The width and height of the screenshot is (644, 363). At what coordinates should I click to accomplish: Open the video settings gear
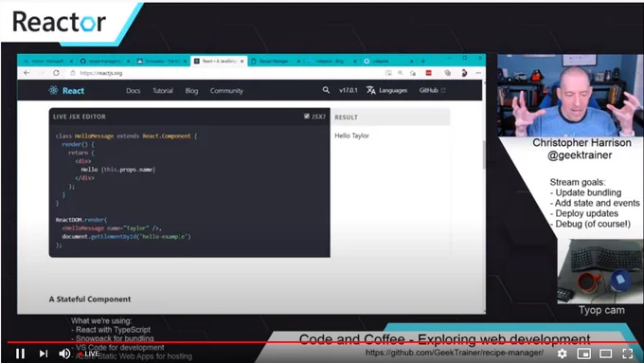pos(563,354)
